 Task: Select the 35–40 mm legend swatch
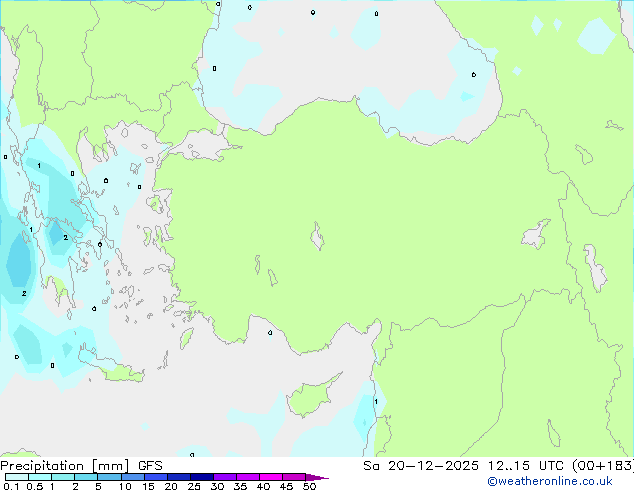[248, 477]
